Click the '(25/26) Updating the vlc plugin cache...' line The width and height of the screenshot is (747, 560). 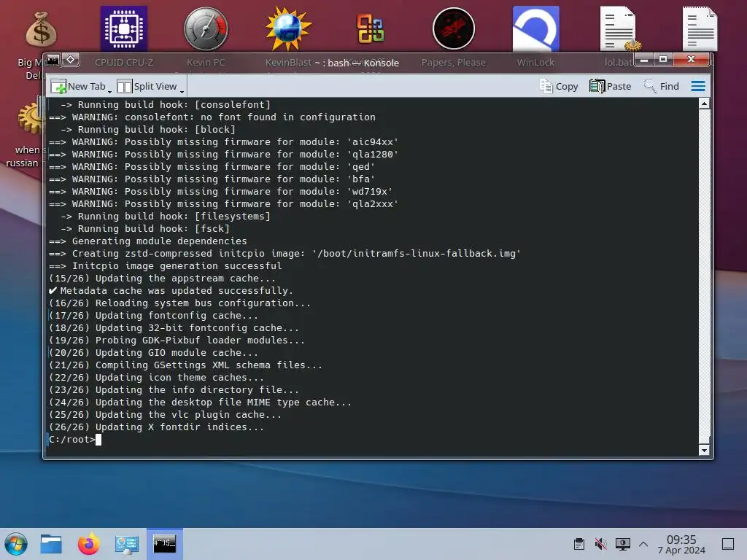[x=165, y=415]
